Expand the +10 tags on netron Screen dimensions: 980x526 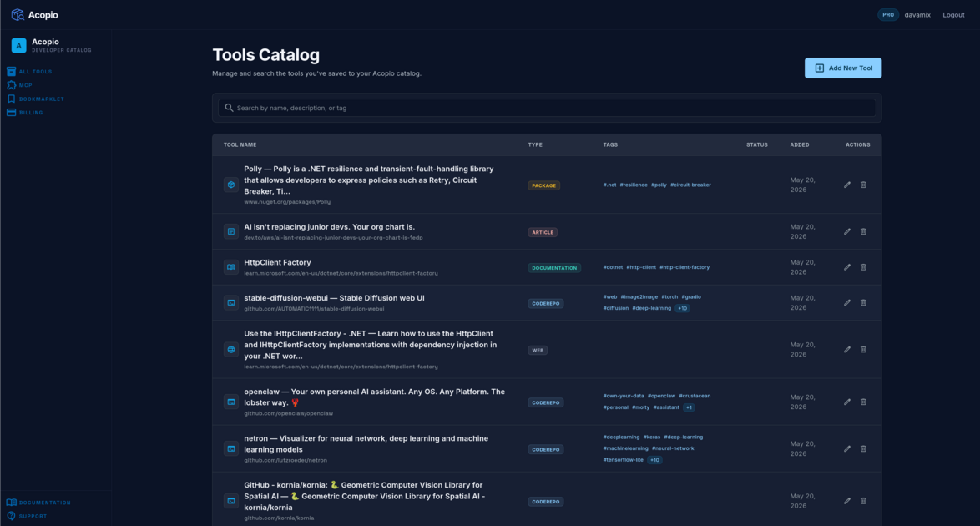pos(654,460)
